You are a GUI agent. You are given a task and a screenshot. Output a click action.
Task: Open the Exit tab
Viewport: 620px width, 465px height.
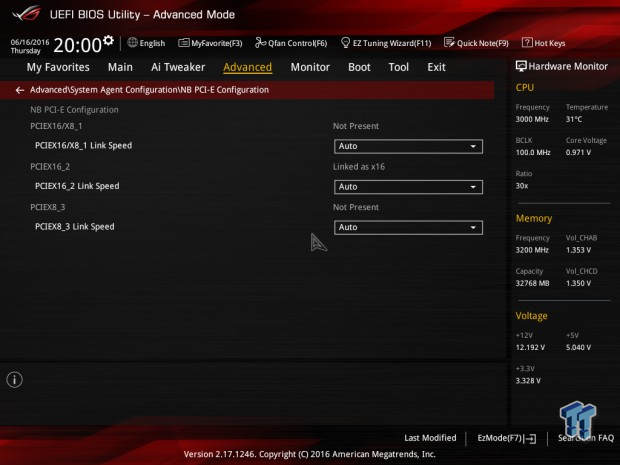pos(436,67)
